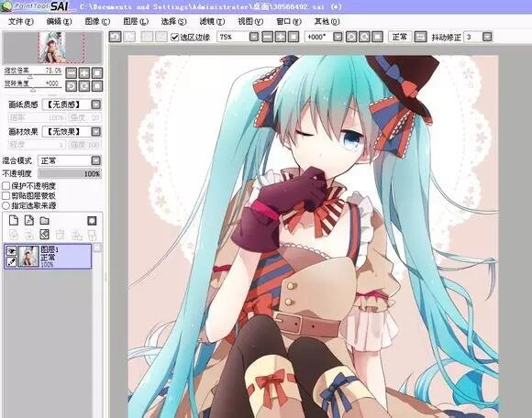Open the 75% zoom dropdown arrow
The width and height of the screenshot is (532, 418).
click(x=254, y=37)
